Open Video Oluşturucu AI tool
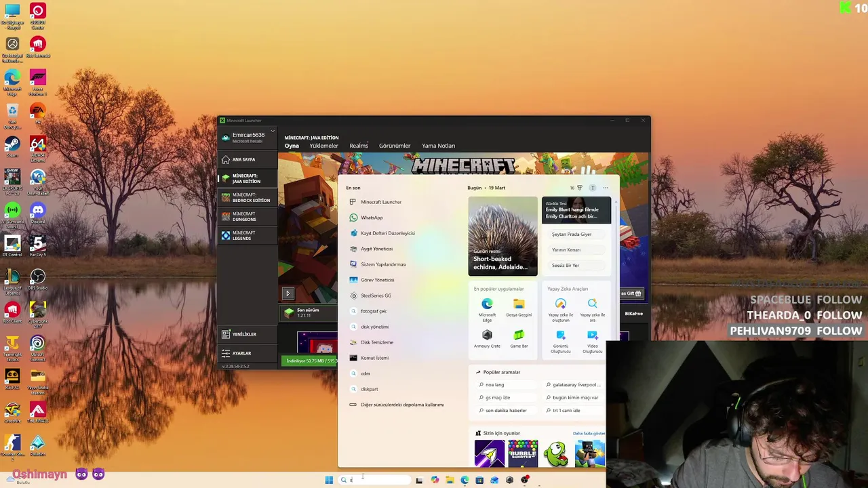 (x=592, y=342)
